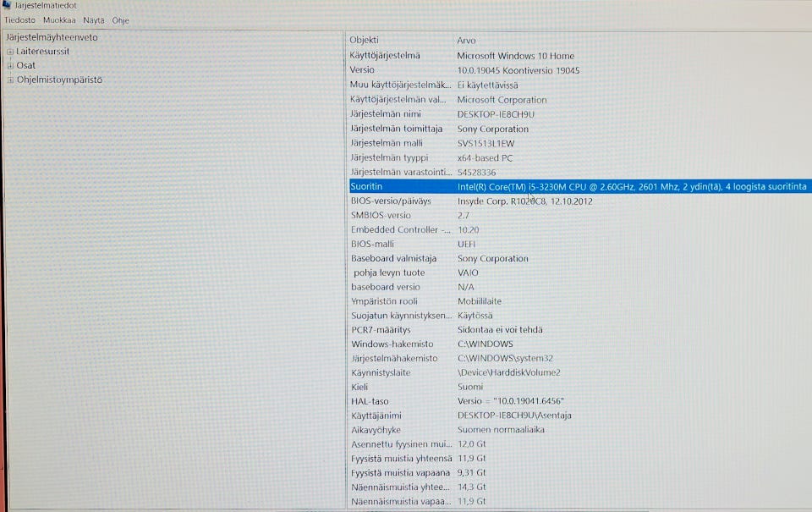Screen dimensions: 812x512
Task: Select the Embedded Controller row
Action: 401,229
